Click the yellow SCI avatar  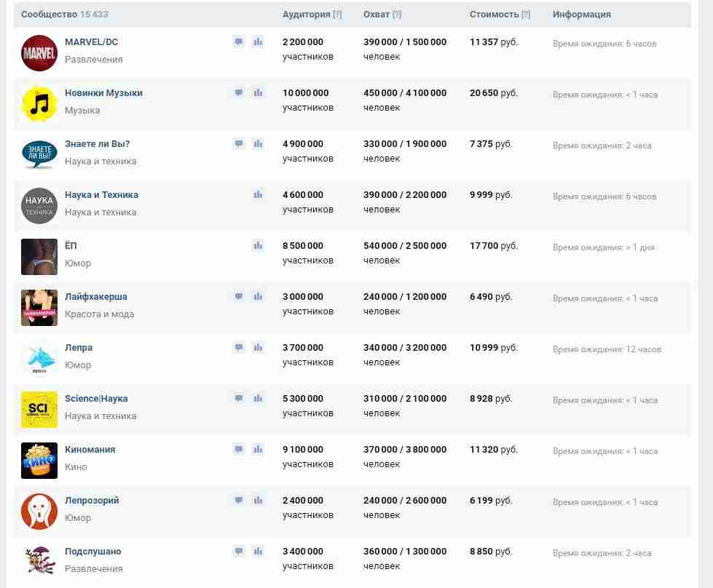pos(39,409)
